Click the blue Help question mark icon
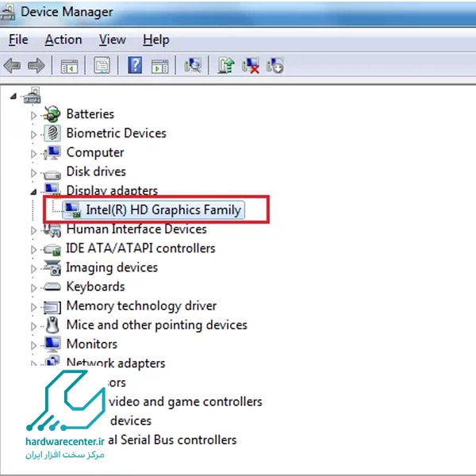 (135, 65)
